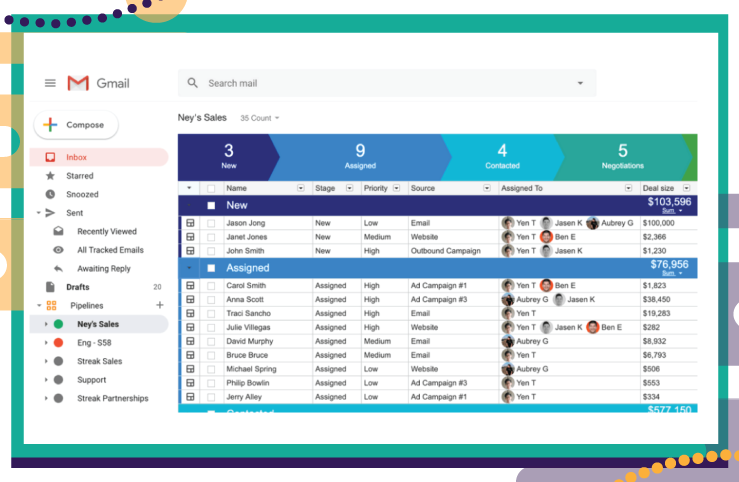Compose a new email
Image resolution: width=739 pixels, height=482 pixels.
click(x=76, y=125)
